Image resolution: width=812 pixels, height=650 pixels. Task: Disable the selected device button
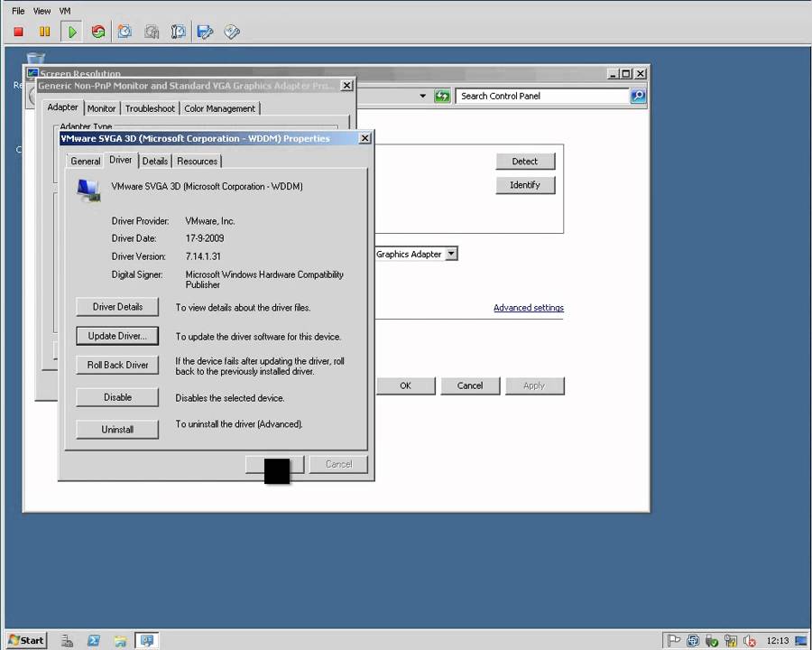(117, 397)
